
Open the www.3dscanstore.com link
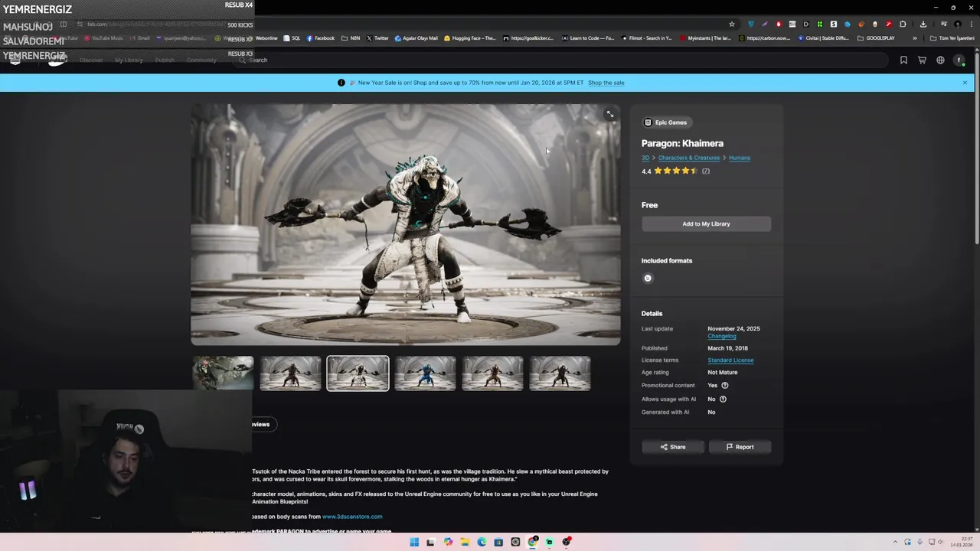click(x=352, y=517)
